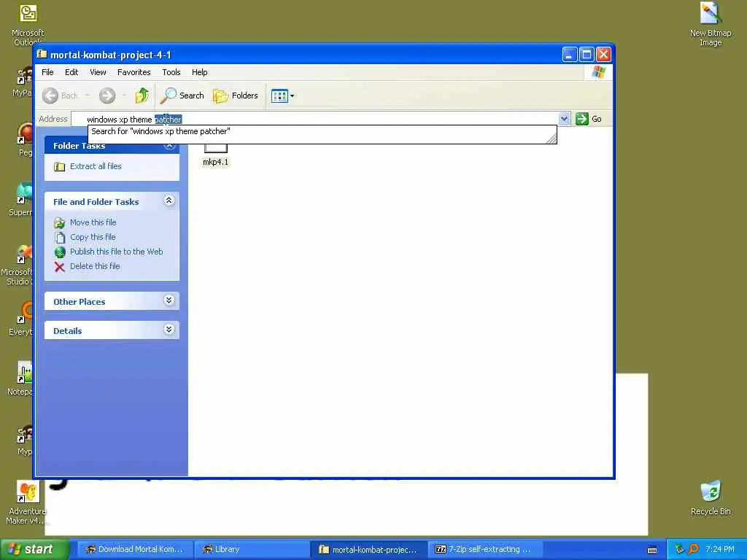This screenshot has height=560, width=747.
Task: Click the Windows flag logo in menu bar
Action: pos(598,72)
